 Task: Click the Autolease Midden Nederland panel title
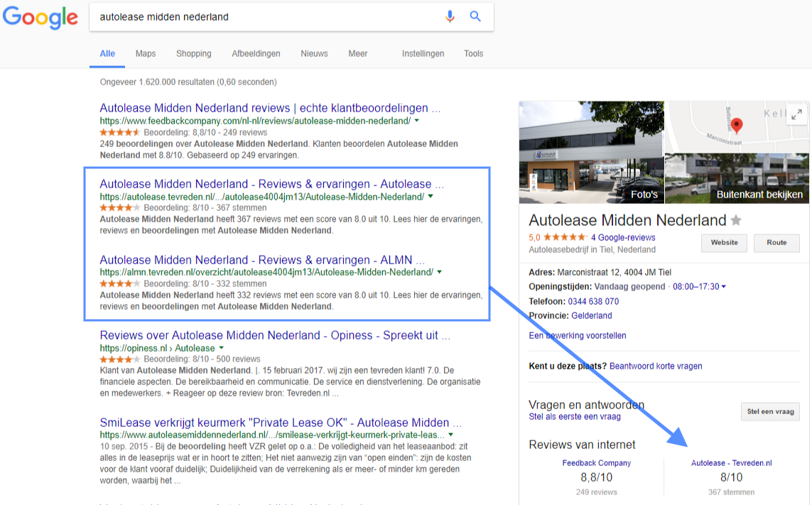point(627,220)
